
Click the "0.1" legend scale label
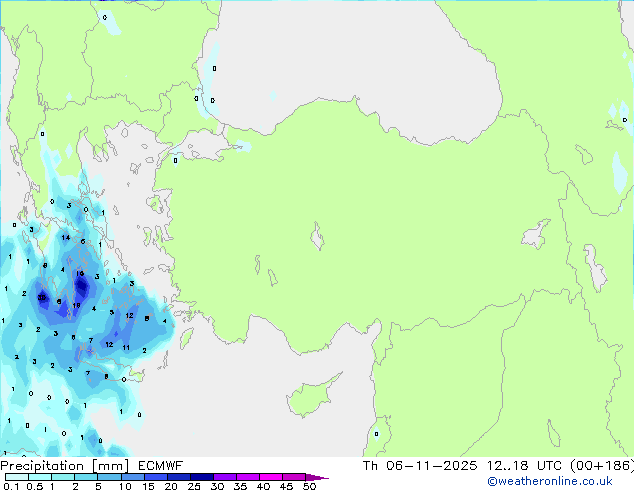11,486
